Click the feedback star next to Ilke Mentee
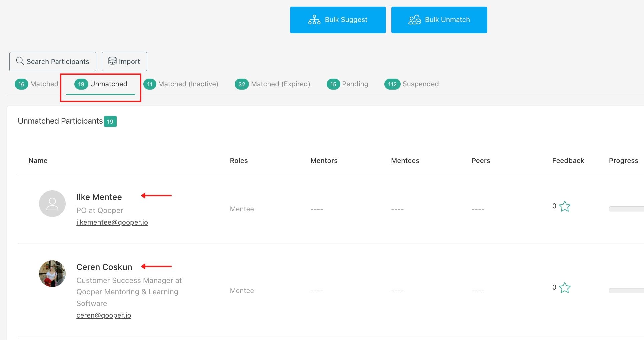Image resolution: width=644 pixels, height=340 pixels. (x=565, y=206)
